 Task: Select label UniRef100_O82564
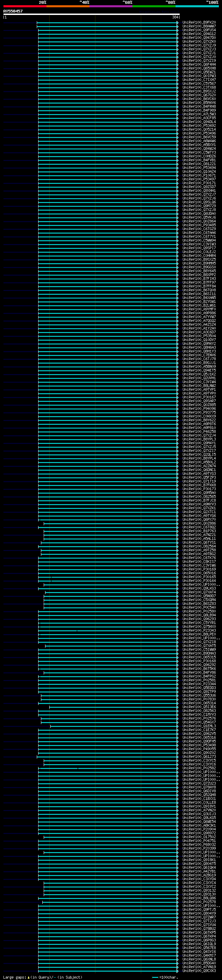tap(199, 546)
